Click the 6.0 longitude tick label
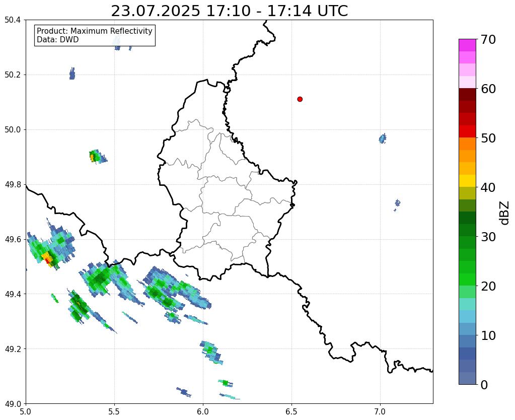The height and width of the screenshot is (420, 515). pyautogui.click(x=203, y=411)
